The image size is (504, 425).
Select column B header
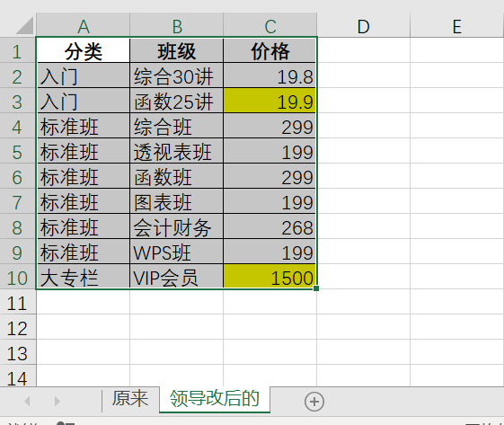click(177, 25)
